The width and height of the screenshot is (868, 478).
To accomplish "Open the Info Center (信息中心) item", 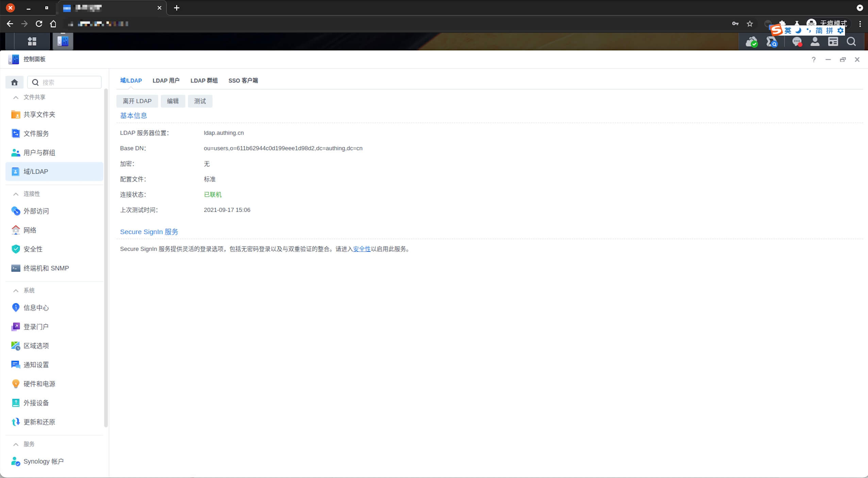I will 54,308.
